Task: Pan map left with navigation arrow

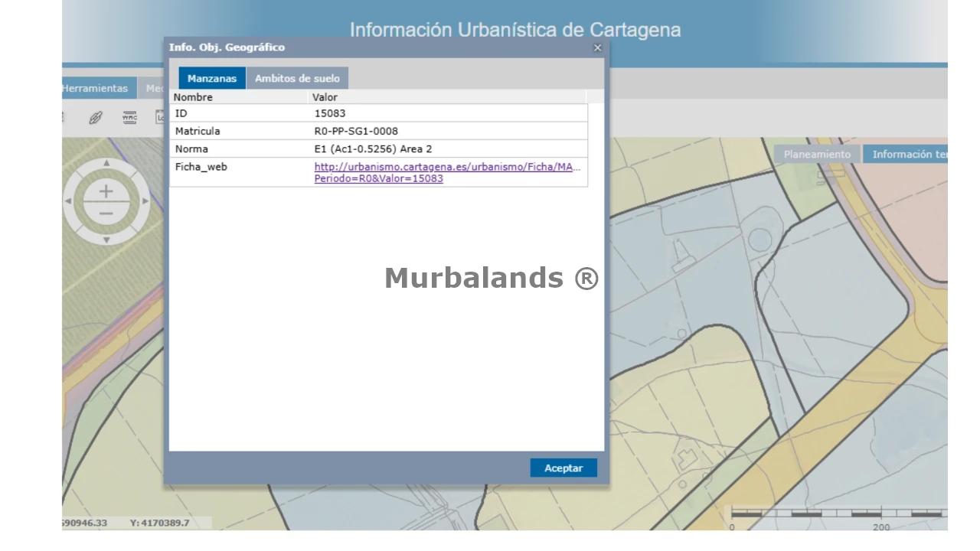Action: coord(68,201)
